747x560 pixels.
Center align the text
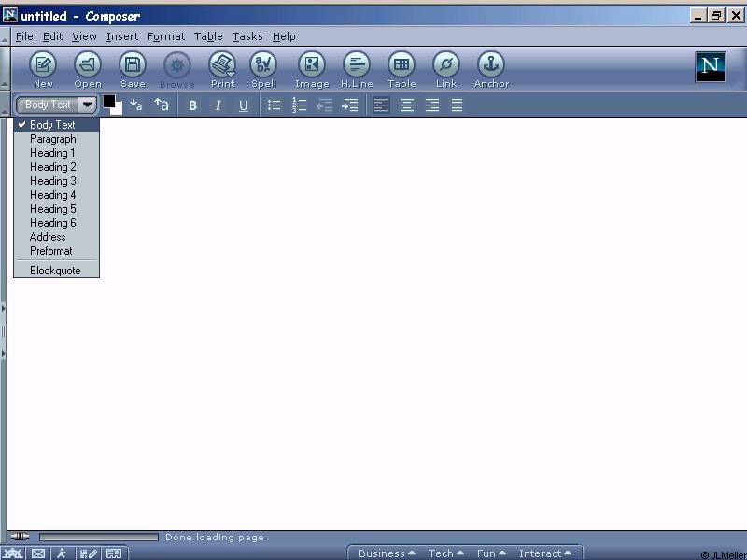pyautogui.click(x=406, y=105)
